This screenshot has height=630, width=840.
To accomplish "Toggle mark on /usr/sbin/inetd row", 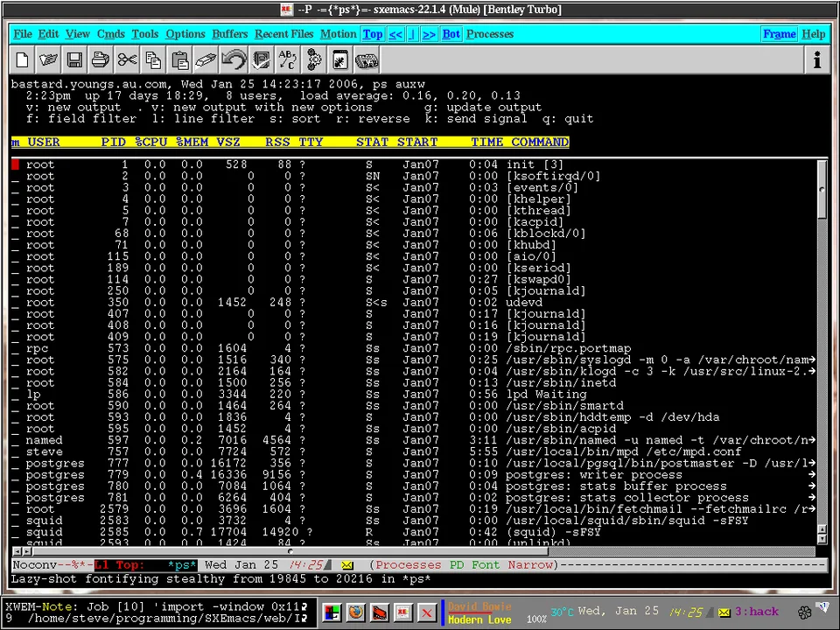I will click(x=15, y=383).
